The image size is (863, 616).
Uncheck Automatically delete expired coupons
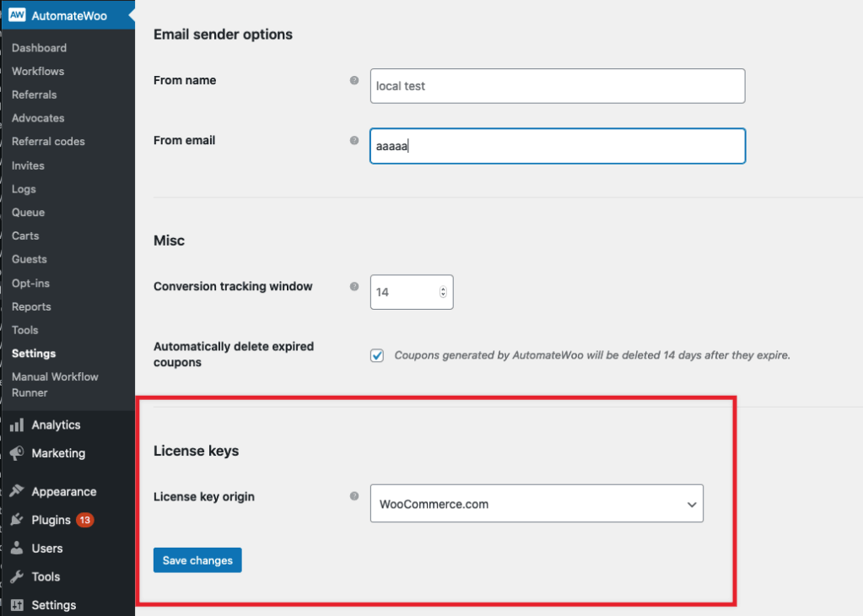[x=376, y=355]
